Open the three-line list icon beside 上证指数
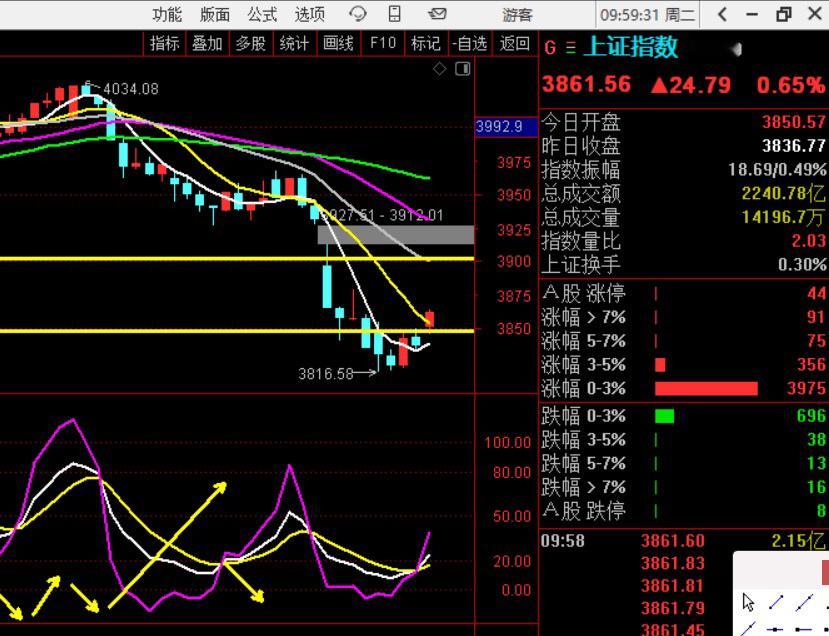 (x=570, y=48)
